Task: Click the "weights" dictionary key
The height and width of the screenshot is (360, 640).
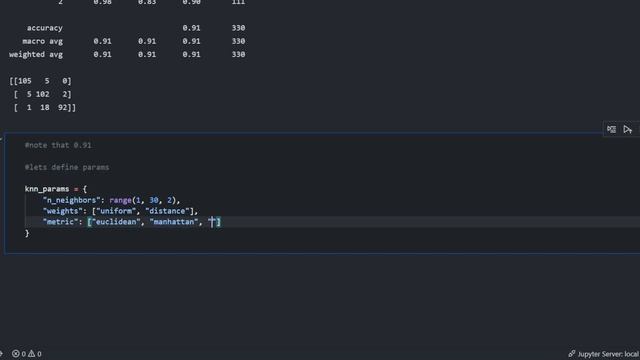Action: [63, 211]
